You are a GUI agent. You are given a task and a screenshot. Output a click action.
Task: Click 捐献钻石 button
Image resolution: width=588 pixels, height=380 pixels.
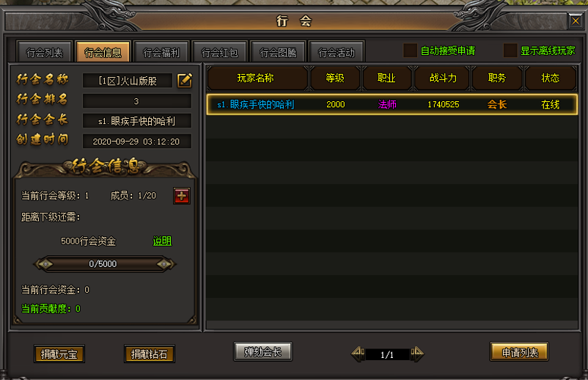[150, 354]
